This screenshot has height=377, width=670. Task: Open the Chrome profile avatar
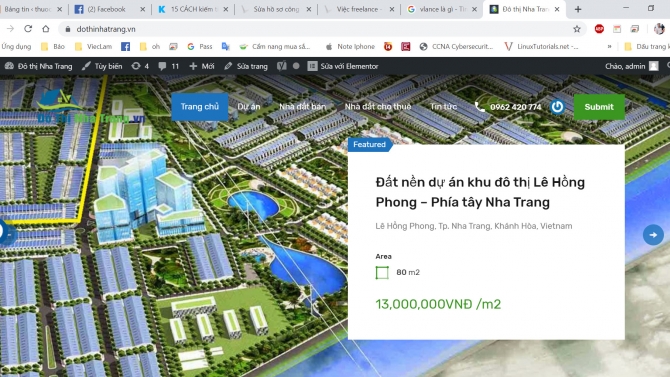(x=659, y=29)
